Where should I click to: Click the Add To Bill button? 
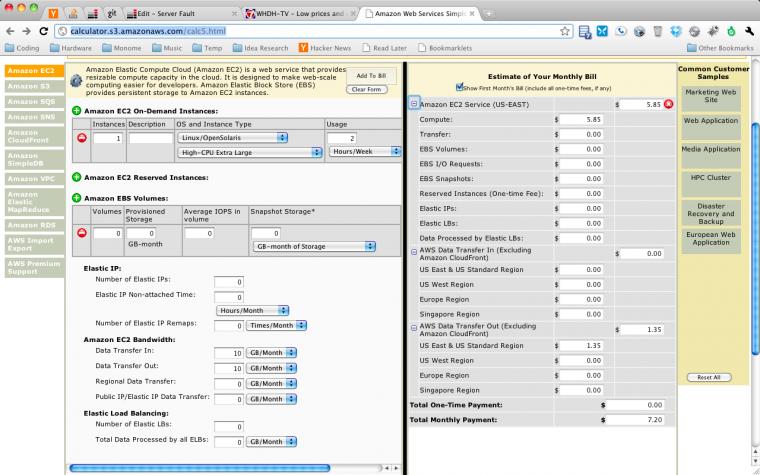pos(371,76)
